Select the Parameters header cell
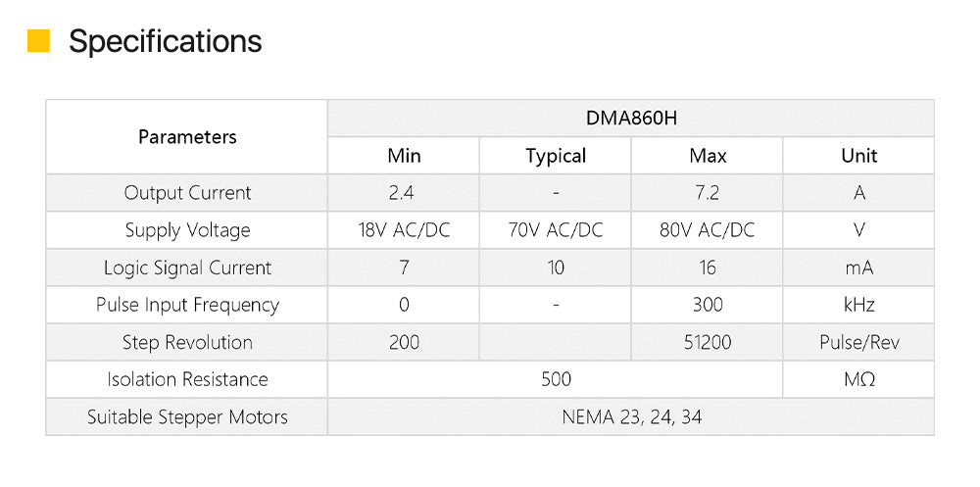This screenshot has height=487, width=980. (187, 137)
